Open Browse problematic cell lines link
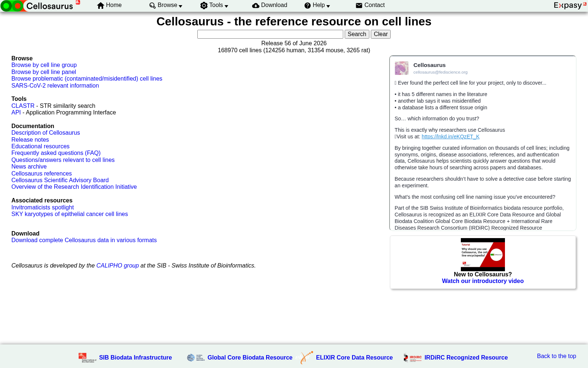Screen dimensions: 588x368 tap(87, 79)
